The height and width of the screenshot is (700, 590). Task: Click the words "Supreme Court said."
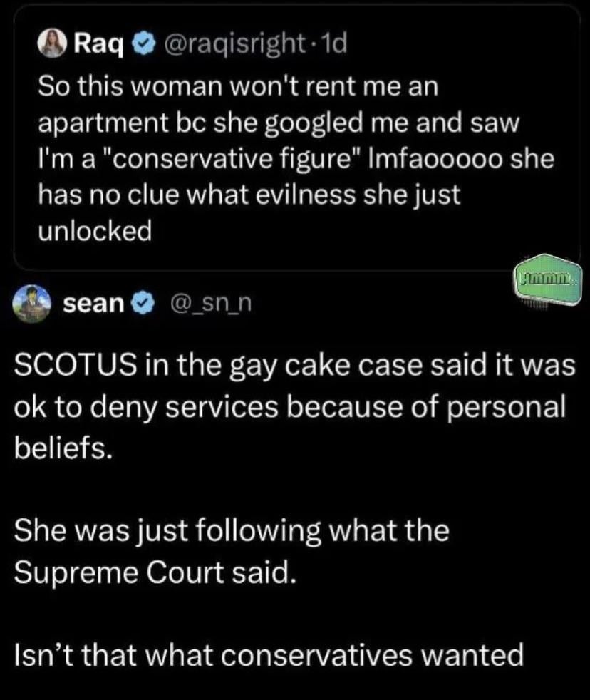tap(155, 572)
